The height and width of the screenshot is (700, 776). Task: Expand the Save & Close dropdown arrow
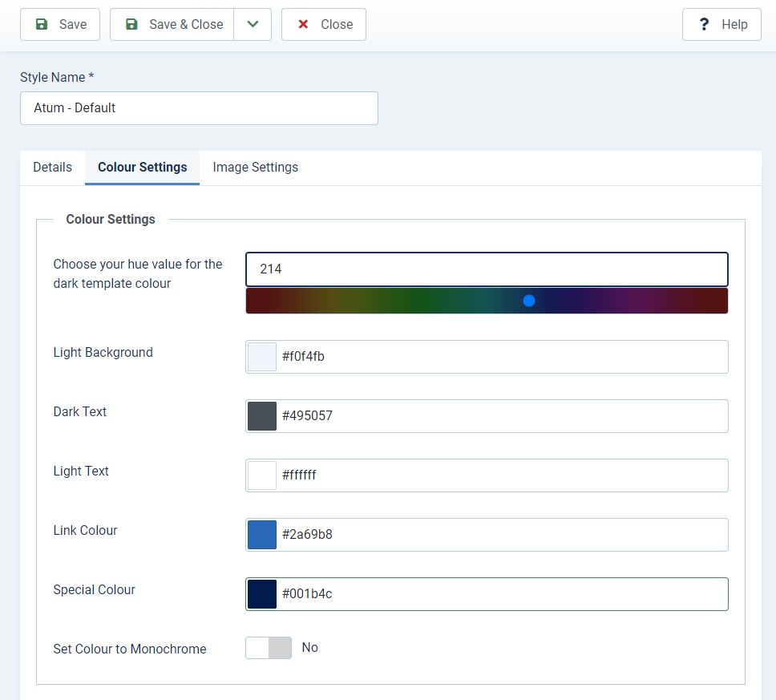click(253, 24)
